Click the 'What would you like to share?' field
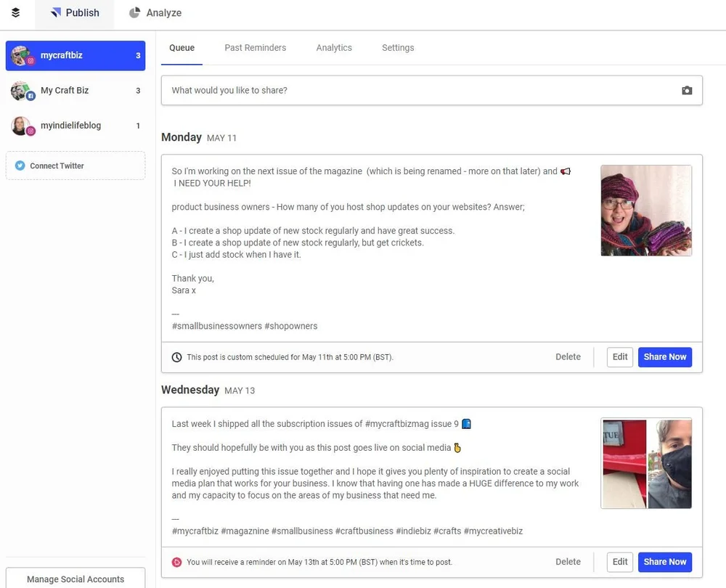 coord(431,90)
